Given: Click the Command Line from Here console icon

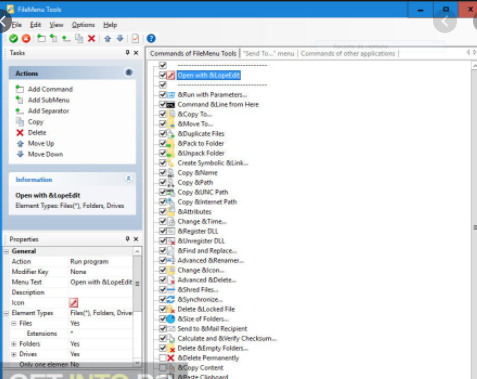Looking at the screenshot, I should [171, 105].
